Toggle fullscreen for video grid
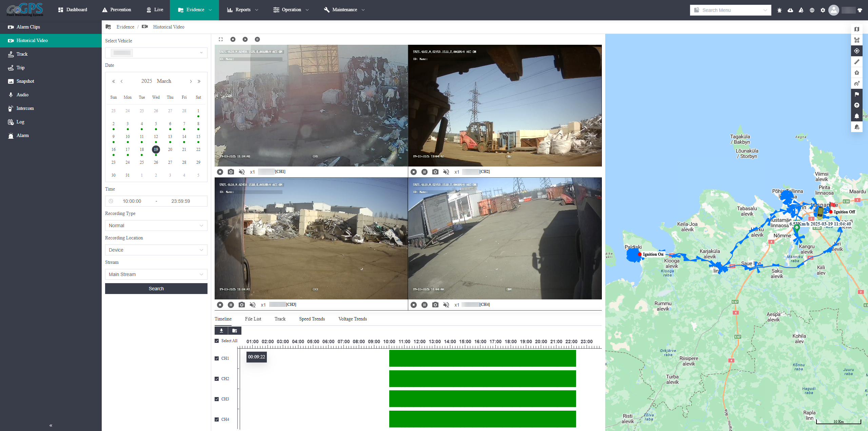 [221, 39]
